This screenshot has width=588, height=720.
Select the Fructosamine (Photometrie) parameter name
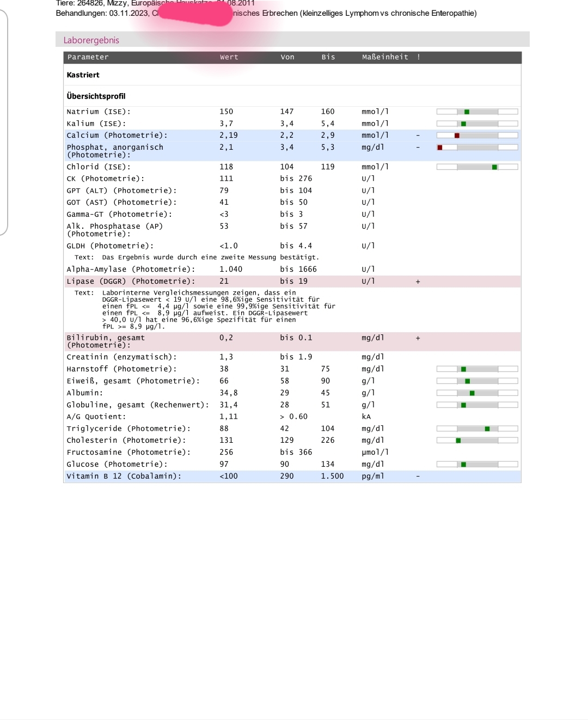128,453
